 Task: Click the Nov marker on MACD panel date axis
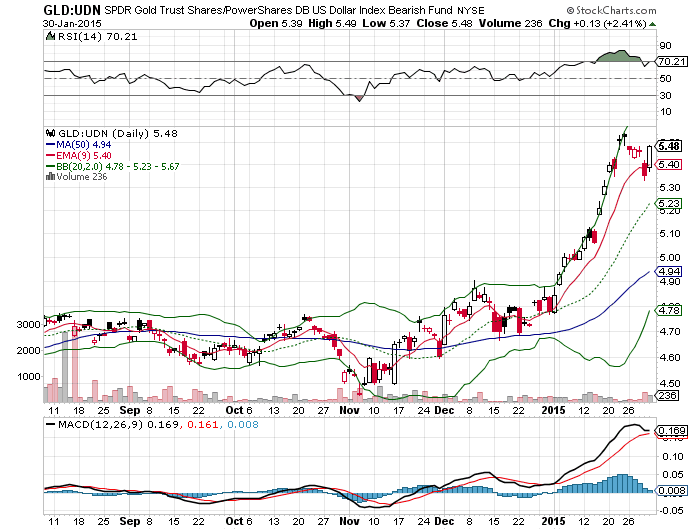[349, 521]
